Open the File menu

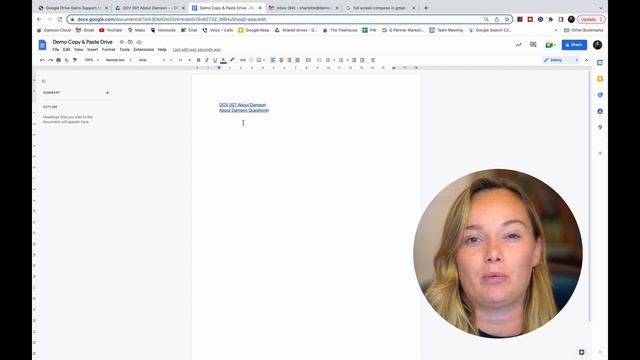point(56,49)
